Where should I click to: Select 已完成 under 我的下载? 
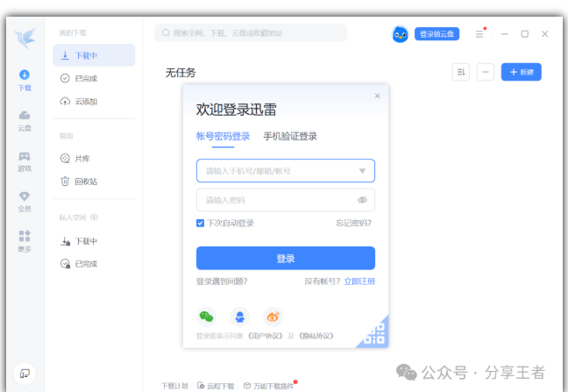point(86,78)
